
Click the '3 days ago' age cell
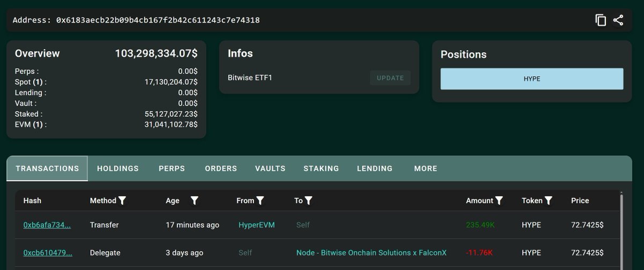click(x=185, y=252)
